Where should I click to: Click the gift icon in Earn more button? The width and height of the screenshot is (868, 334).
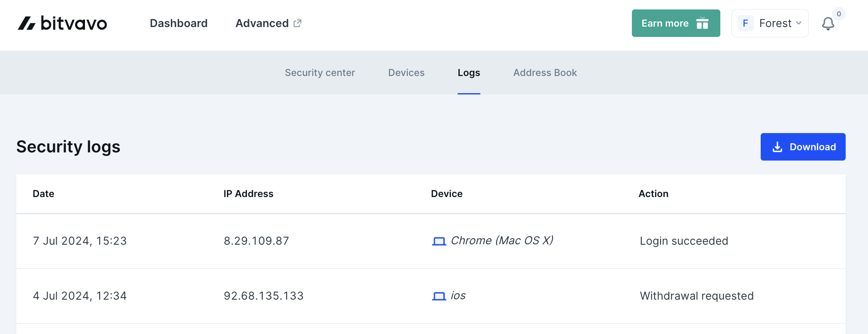click(703, 24)
